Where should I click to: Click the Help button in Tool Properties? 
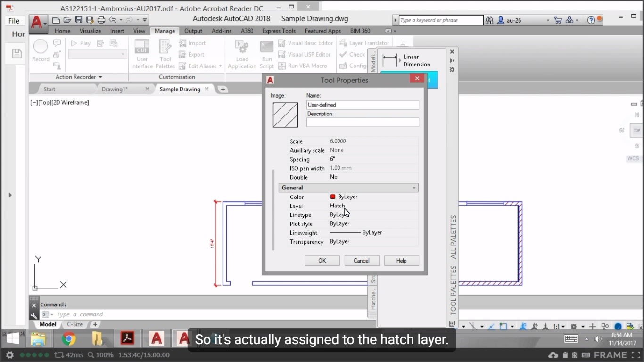[x=401, y=260]
